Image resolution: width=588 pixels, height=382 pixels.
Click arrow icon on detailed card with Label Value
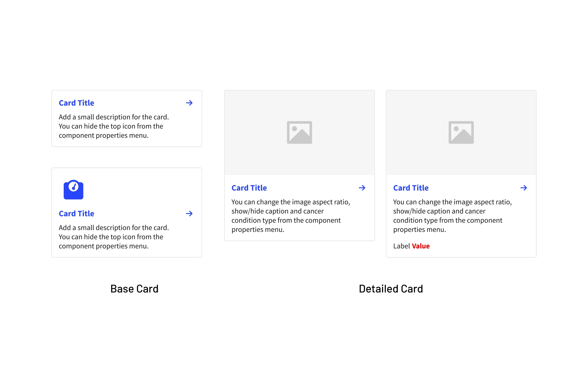(x=524, y=188)
